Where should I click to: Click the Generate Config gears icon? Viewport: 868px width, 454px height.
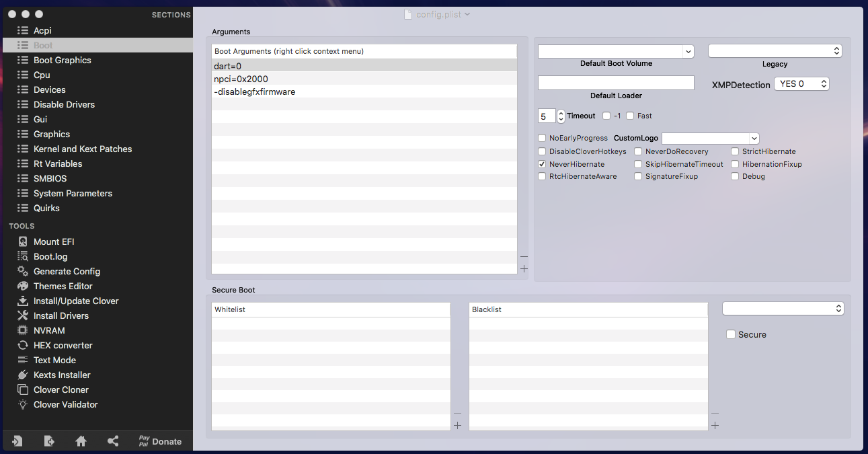tap(23, 271)
